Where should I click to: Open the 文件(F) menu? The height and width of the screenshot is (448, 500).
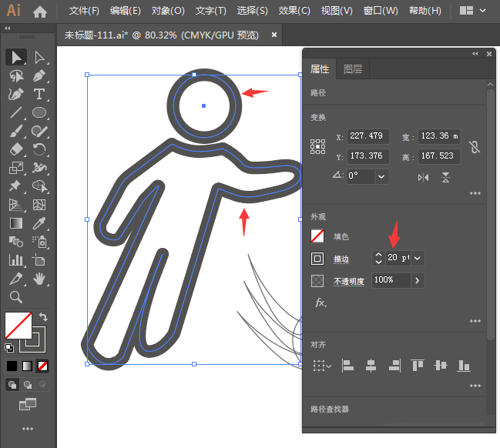click(84, 11)
